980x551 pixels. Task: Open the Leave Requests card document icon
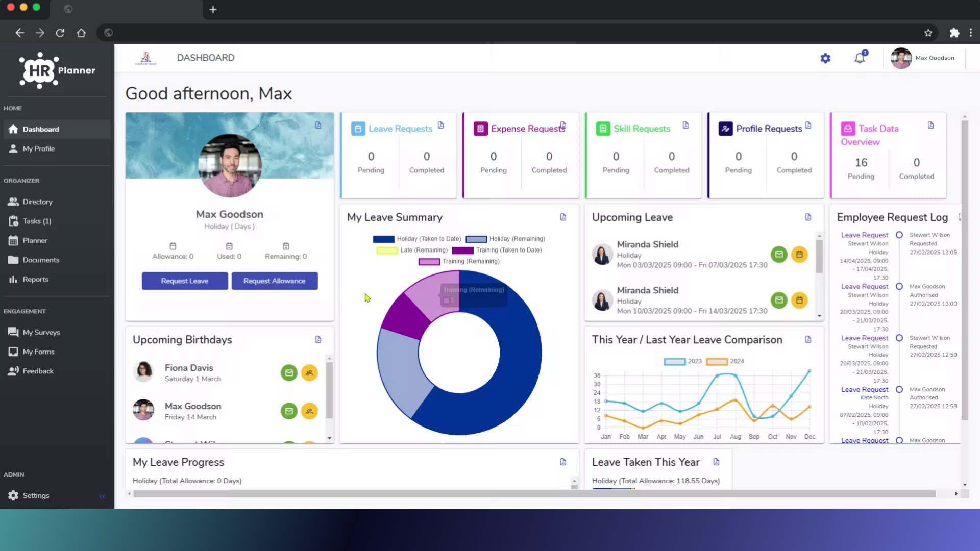click(x=441, y=125)
